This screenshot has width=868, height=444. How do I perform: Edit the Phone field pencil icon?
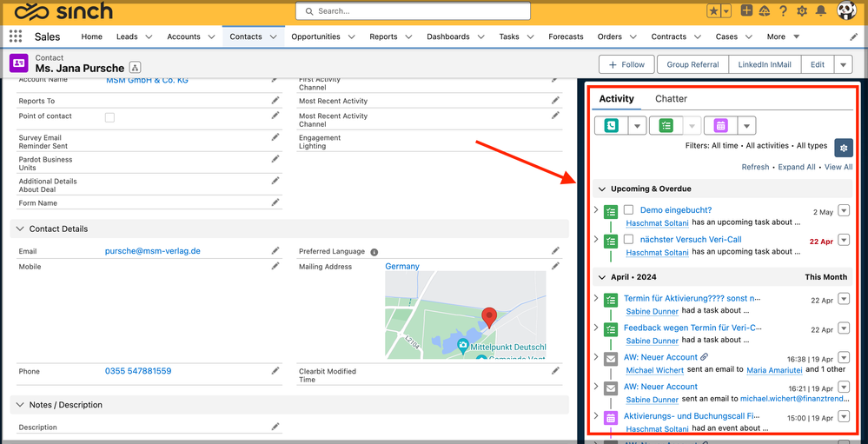coord(275,370)
